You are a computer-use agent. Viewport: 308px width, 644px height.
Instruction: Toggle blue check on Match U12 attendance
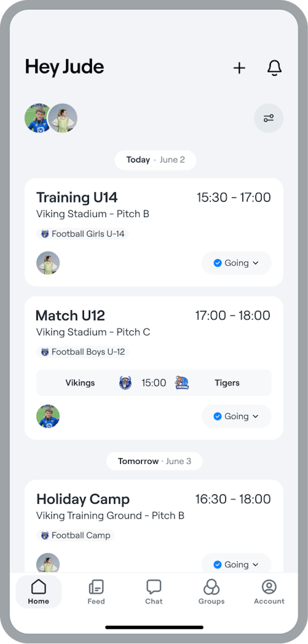pyautogui.click(x=218, y=416)
